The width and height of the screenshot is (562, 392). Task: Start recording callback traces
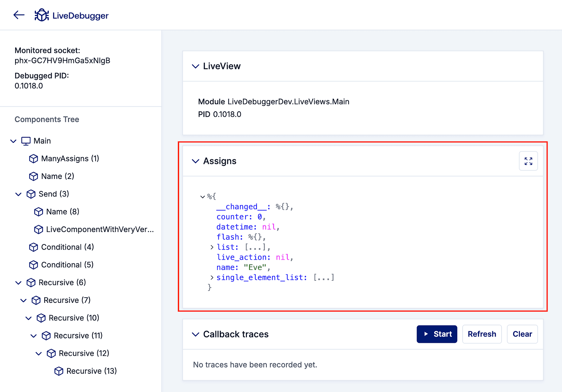pyautogui.click(x=437, y=334)
